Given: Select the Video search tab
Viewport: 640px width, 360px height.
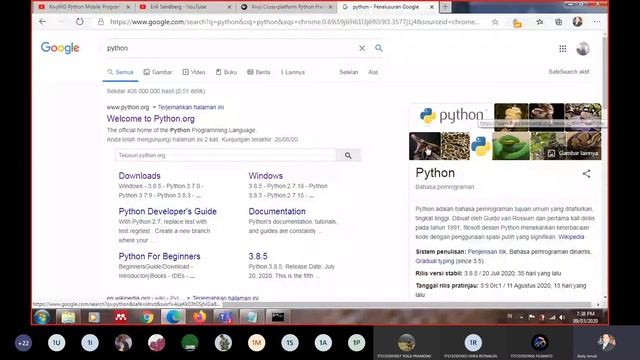Looking at the screenshot, I should point(194,72).
